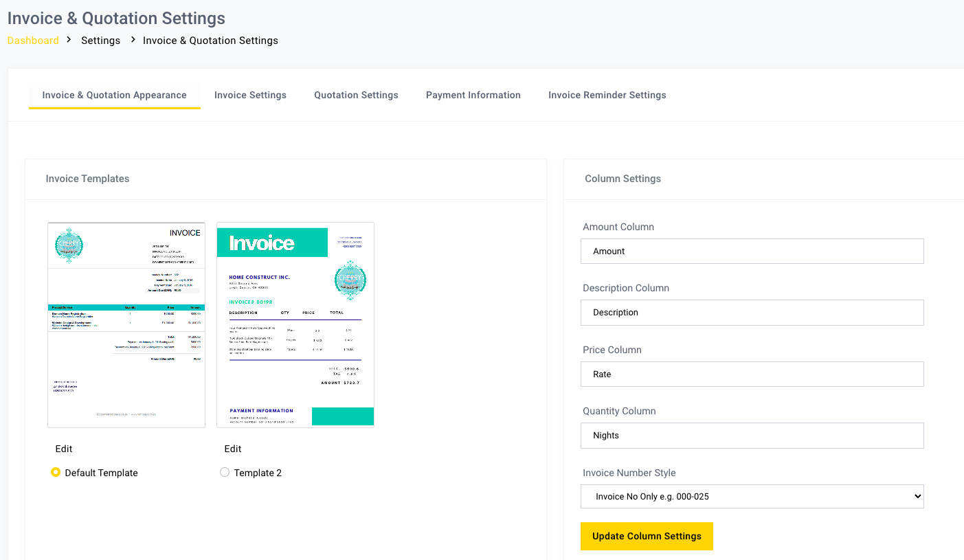Switch to the Invoice Settings tab

tap(250, 95)
